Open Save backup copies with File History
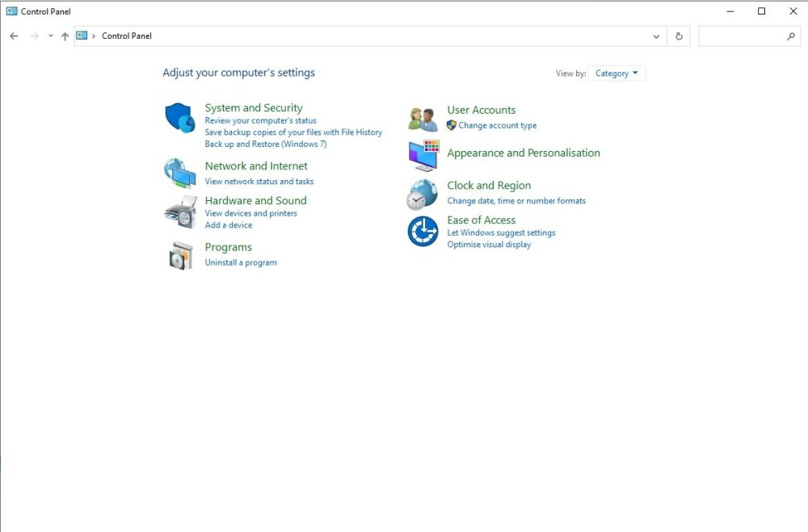The height and width of the screenshot is (532, 808). pos(294,132)
